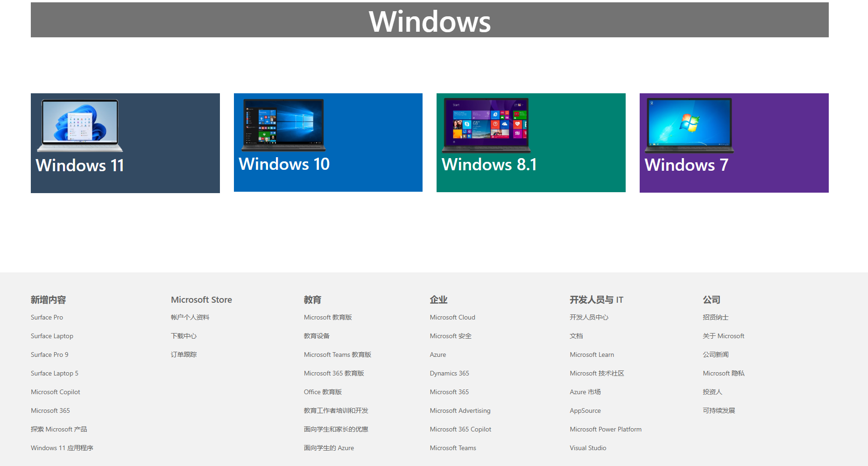Click the Microsoft Store footer heading
The width and height of the screenshot is (868, 466).
(201, 300)
